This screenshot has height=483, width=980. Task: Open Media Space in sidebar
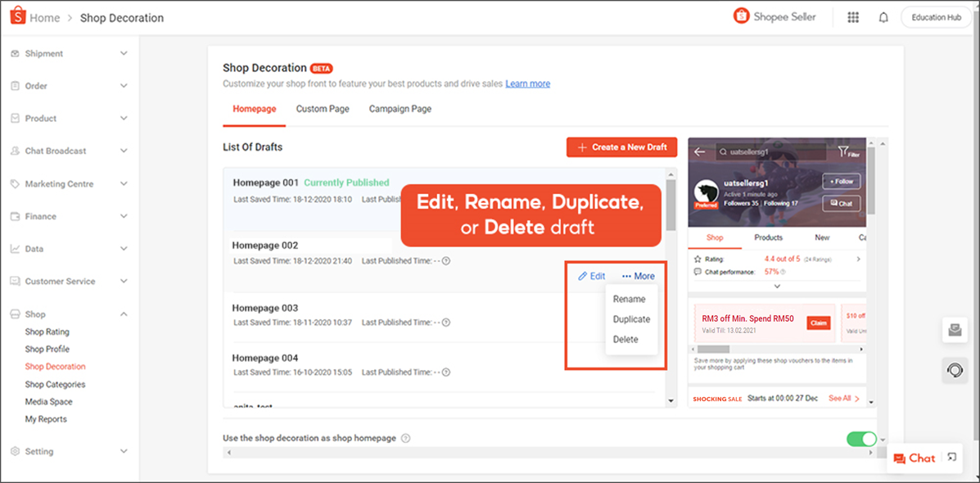[x=49, y=402]
